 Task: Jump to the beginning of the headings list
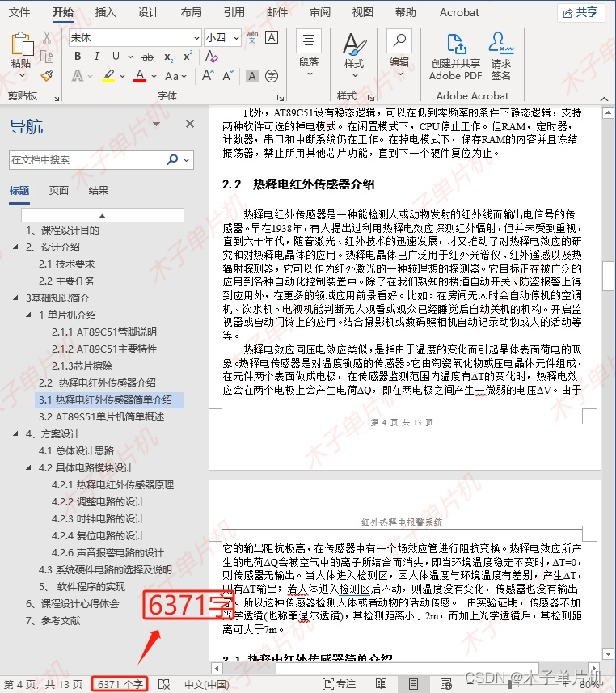pos(103,215)
